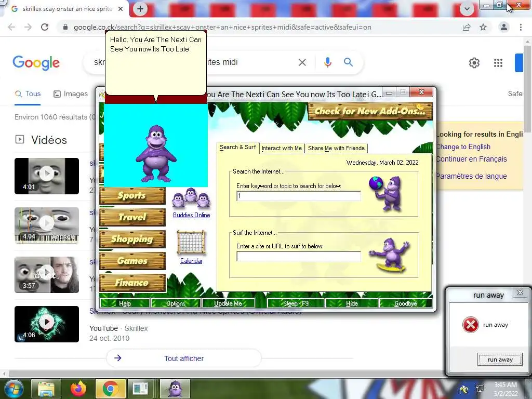Open the Search & Surf tab
Viewport: 532px width, 399px height.
pyautogui.click(x=237, y=147)
